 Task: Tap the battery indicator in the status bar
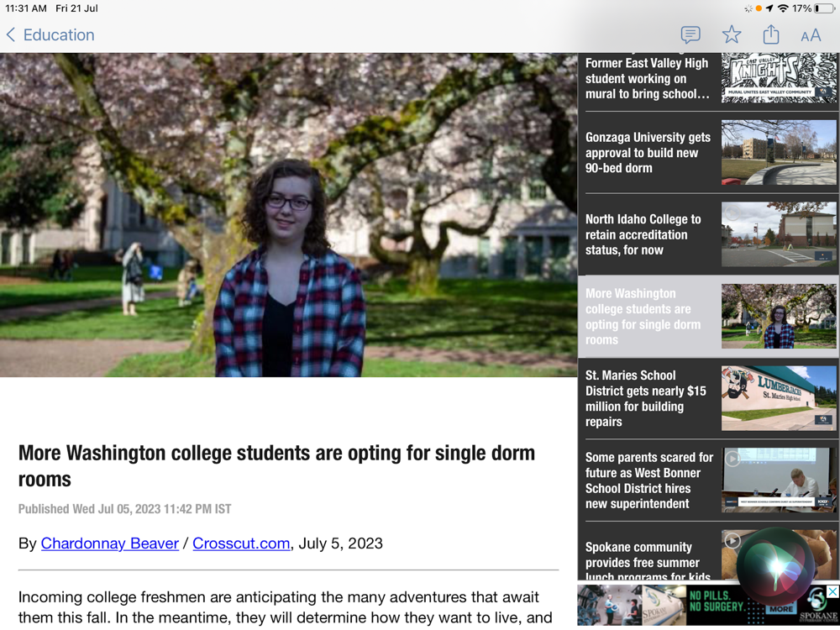(825, 8)
